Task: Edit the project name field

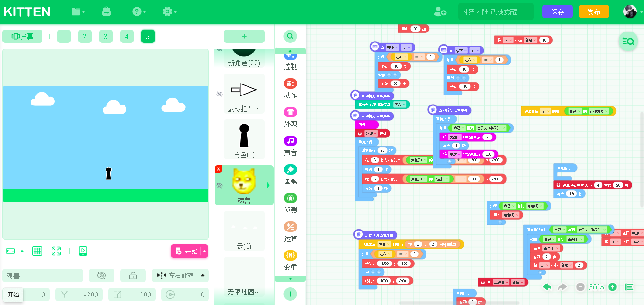Action: (x=496, y=11)
